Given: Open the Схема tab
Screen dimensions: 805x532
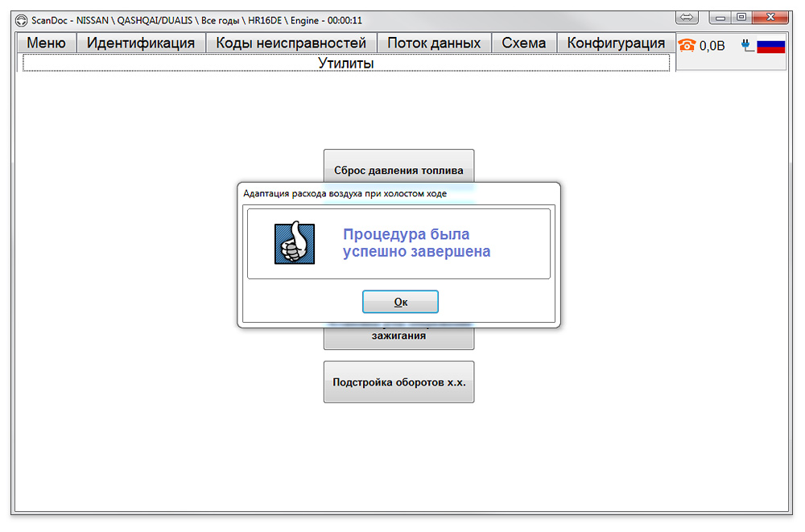Looking at the screenshot, I should click(x=524, y=43).
